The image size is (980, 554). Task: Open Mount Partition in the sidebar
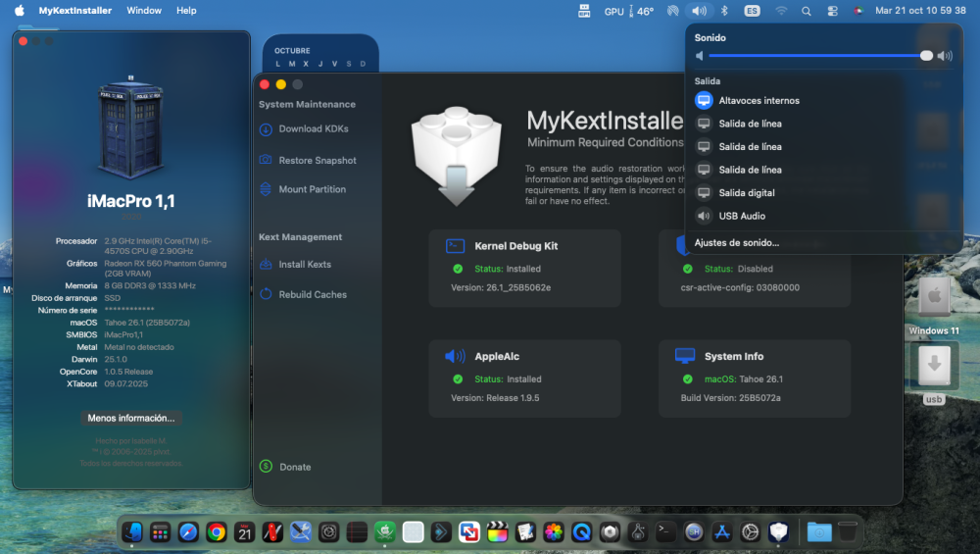303,189
